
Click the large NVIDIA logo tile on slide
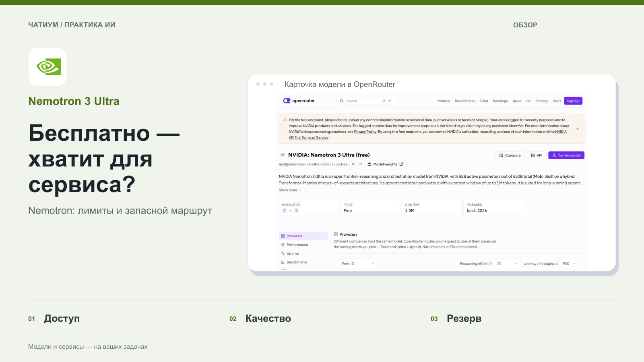tap(47, 67)
